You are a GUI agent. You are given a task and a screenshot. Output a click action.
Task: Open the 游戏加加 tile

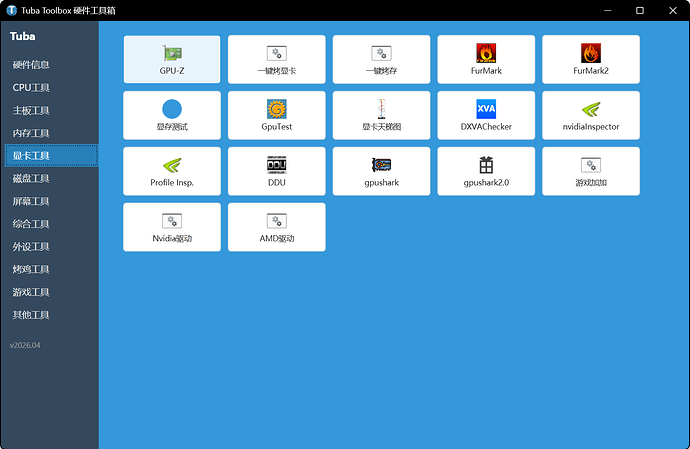591,171
